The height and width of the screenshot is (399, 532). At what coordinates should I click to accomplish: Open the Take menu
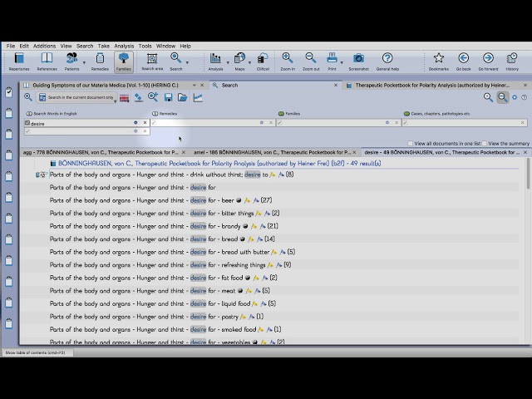pyautogui.click(x=103, y=46)
